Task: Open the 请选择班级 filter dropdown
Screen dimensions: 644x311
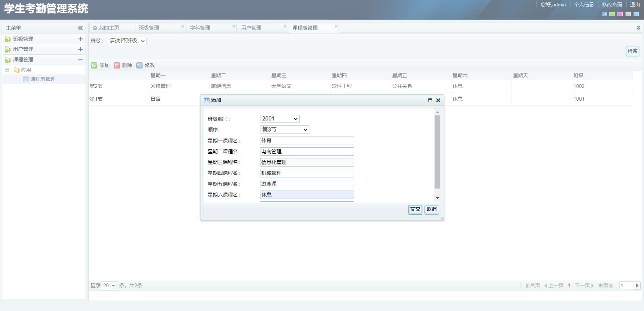Action: coord(127,41)
